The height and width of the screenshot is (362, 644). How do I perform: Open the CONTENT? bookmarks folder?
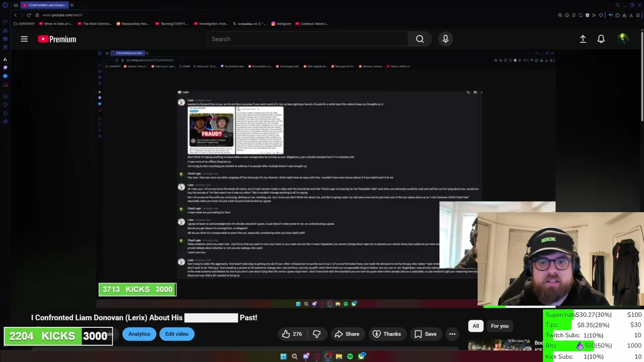point(24,24)
